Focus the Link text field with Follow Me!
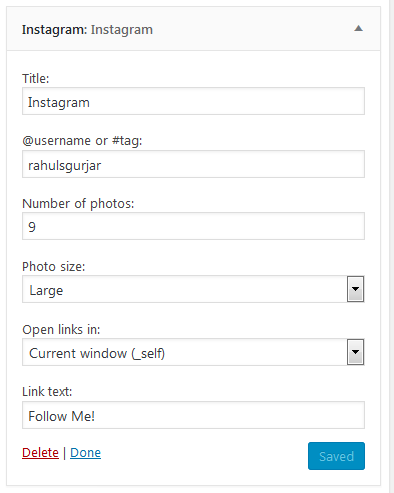394x493 pixels. pyautogui.click(x=193, y=415)
